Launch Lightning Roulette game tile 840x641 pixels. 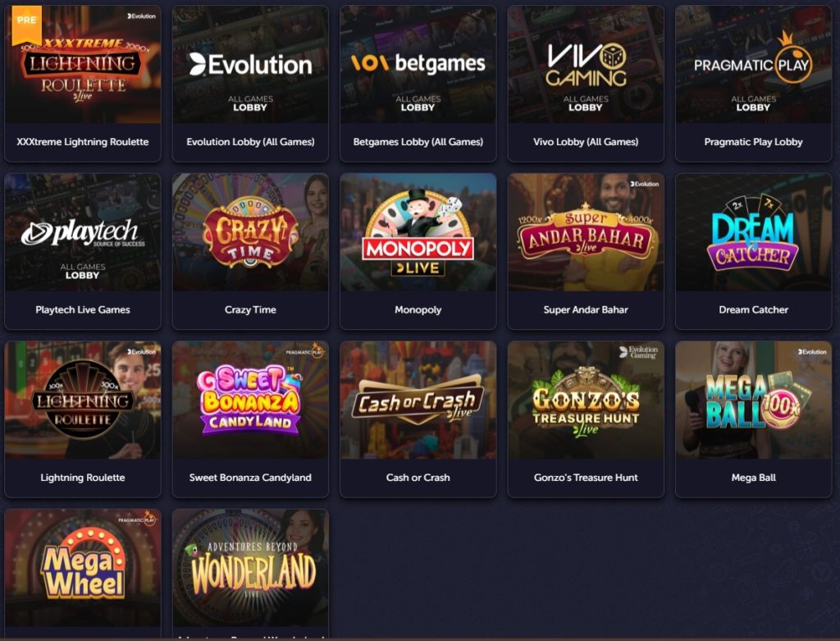pyautogui.click(x=83, y=419)
